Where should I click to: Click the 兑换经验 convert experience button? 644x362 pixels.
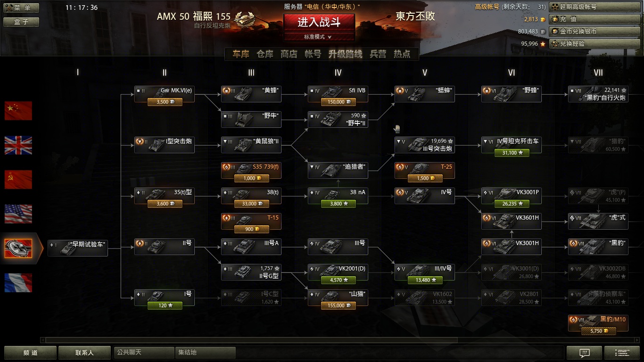pyautogui.click(x=594, y=44)
